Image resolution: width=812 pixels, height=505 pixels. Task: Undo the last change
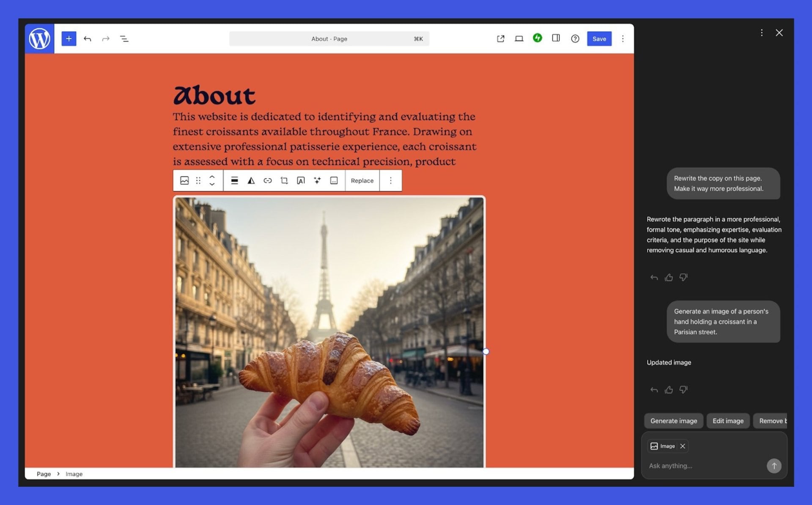[x=88, y=39]
